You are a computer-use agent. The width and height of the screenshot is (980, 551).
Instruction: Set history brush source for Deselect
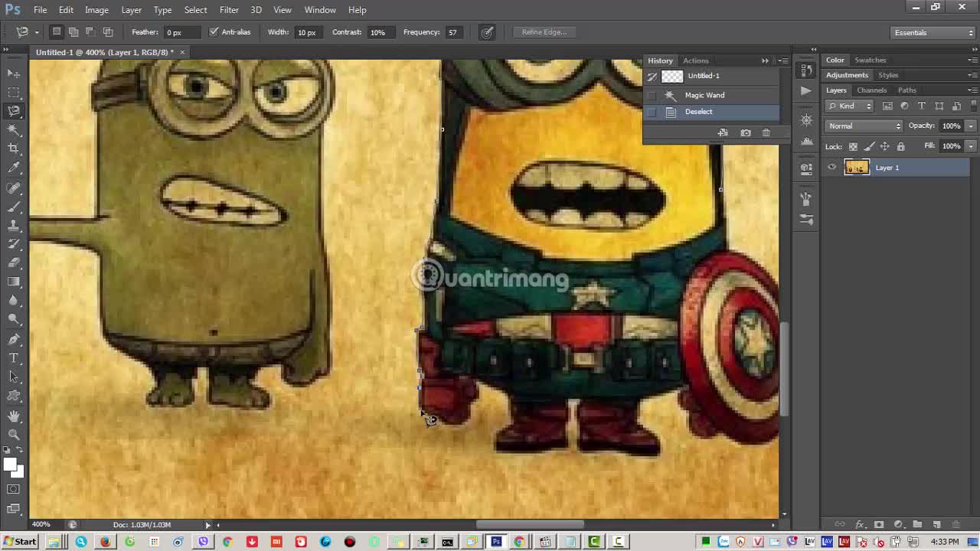pyautogui.click(x=652, y=112)
